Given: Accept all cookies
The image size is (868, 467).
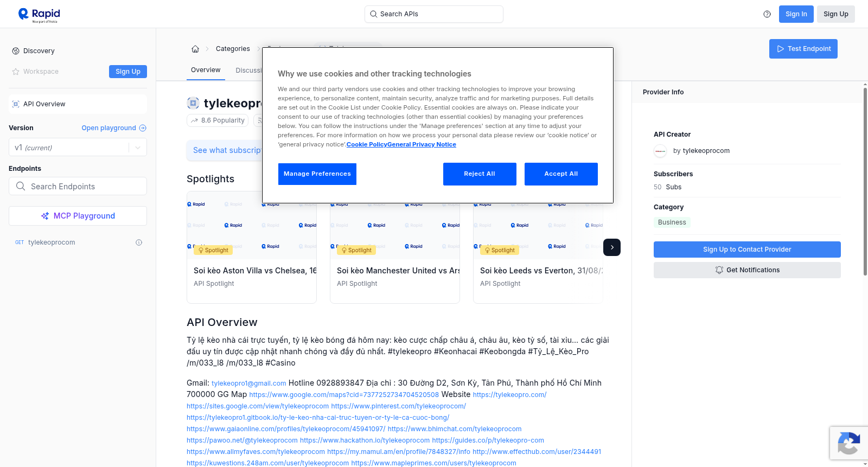Looking at the screenshot, I should coord(561,174).
